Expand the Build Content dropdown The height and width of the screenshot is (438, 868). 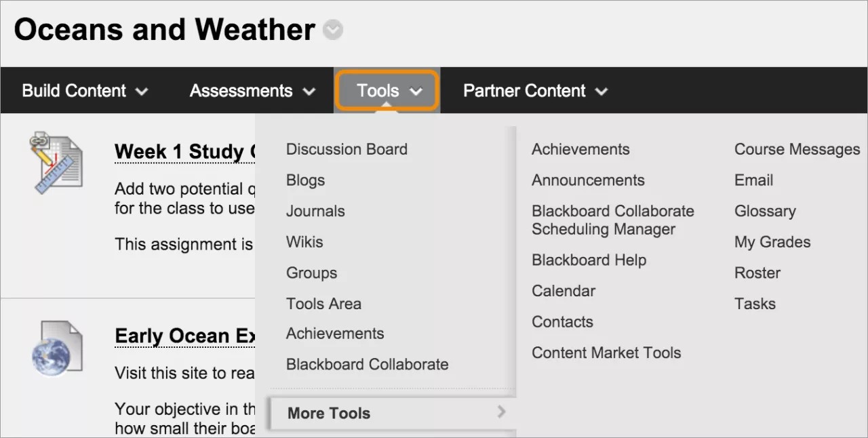[84, 90]
